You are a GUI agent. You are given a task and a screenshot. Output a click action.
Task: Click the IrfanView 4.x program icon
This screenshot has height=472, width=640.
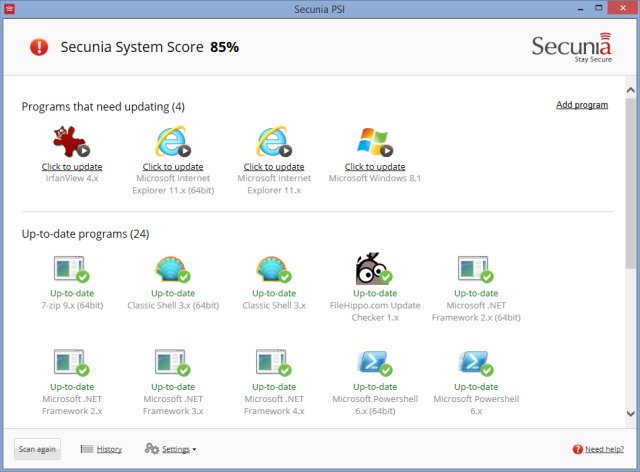[71, 142]
